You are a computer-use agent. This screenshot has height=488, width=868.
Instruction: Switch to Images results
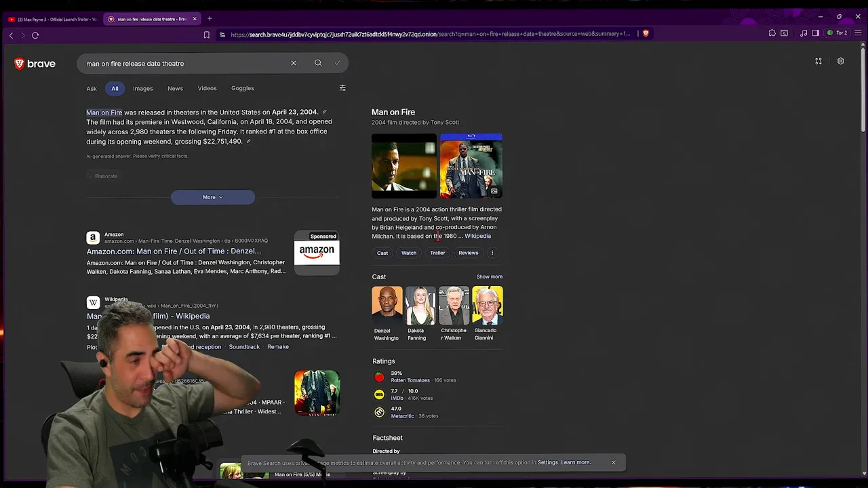143,88
